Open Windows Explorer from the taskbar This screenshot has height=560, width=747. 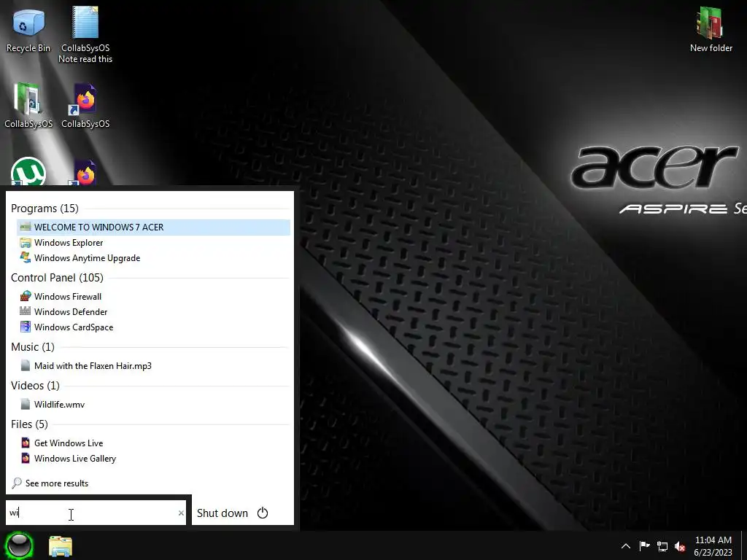[x=61, y=546]
